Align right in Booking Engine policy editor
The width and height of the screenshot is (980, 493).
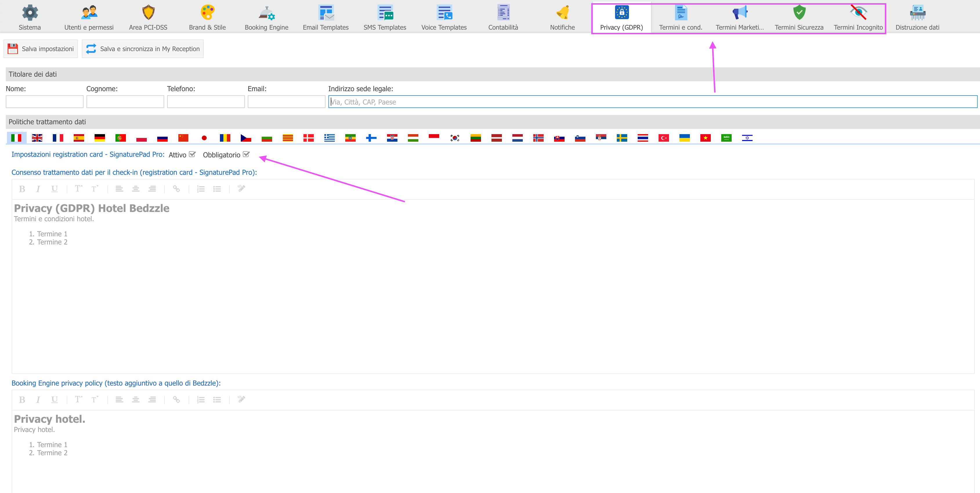(152, 400)
